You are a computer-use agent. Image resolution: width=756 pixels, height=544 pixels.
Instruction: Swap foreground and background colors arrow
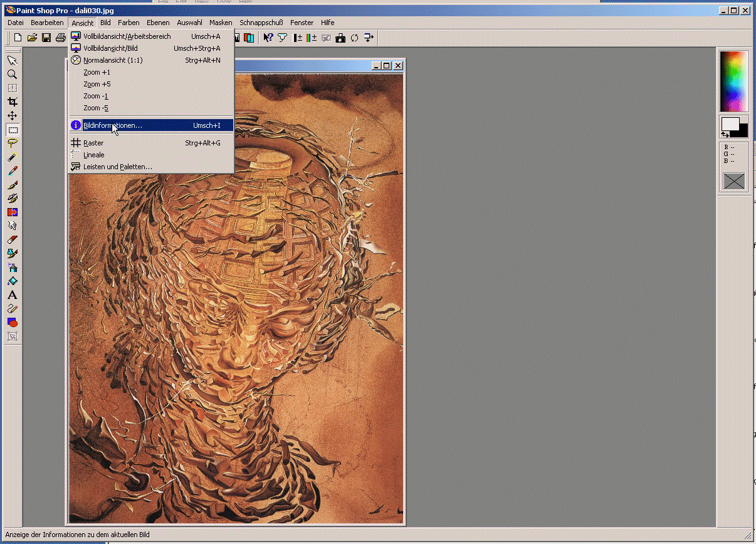click(x=725, y=135)
